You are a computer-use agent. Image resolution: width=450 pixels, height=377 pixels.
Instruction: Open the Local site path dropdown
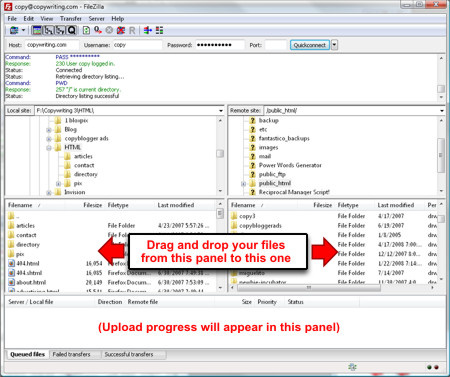click(x=221, y=111)
